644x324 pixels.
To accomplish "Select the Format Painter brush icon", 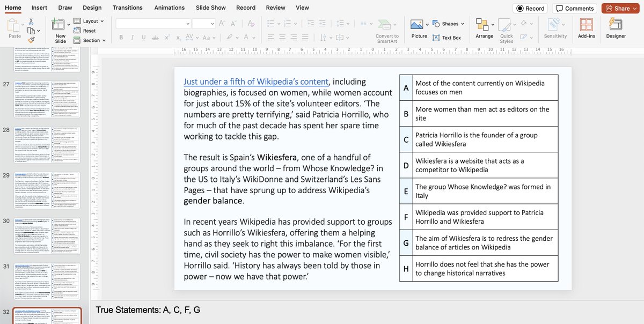I will pos(31,39).
